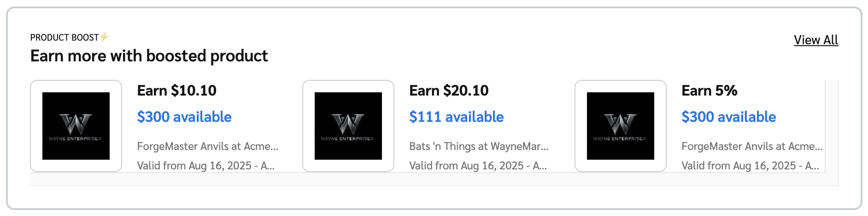Click $300 available in the Earn $10.10 card
Viewport: 868px width, 216px height.
click(x=184, y=117)
